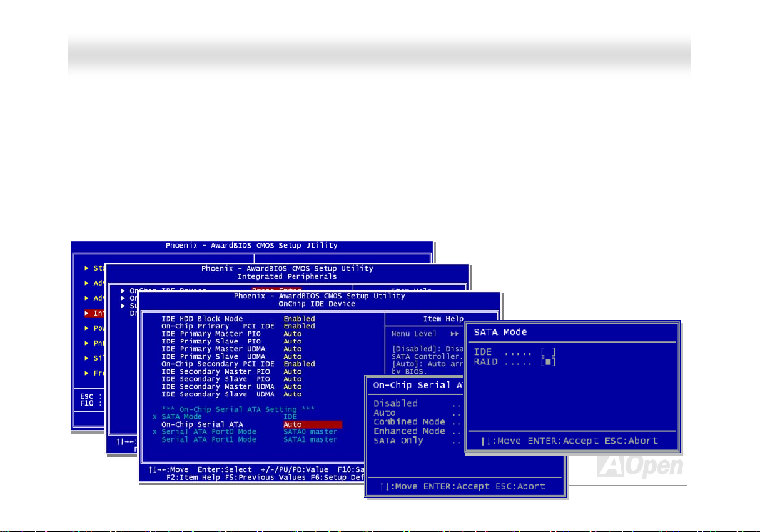The width and height of the screenshot is (760, 532).
Task: Click the highlighted 'Int' arrow in main BIOS menu
Action: tap(86, 313)
